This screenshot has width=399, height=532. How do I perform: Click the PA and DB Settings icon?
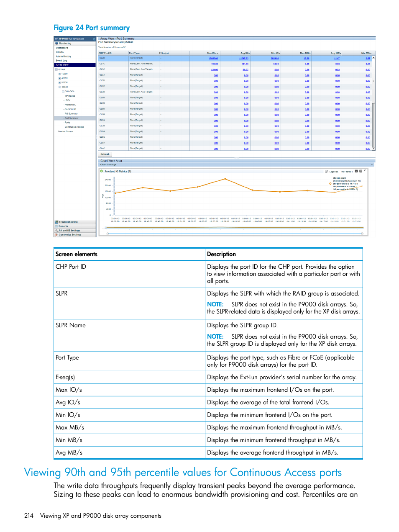pos(56,230)
